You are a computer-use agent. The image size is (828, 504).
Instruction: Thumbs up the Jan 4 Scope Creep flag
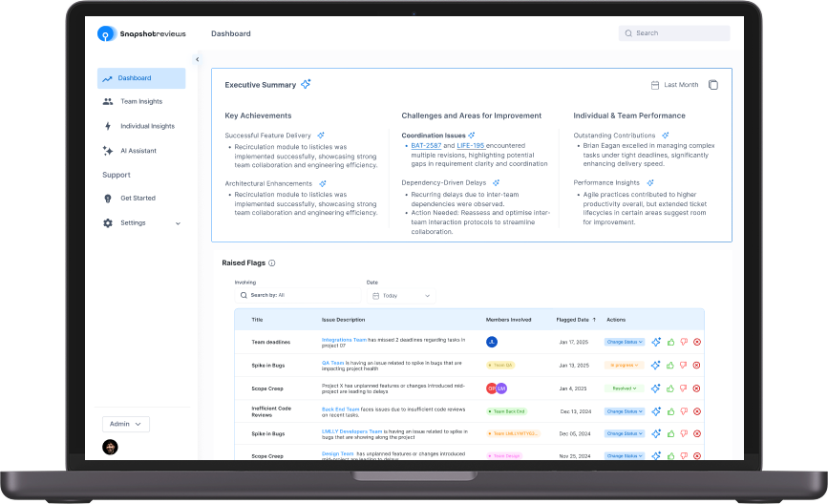(670, 388)
